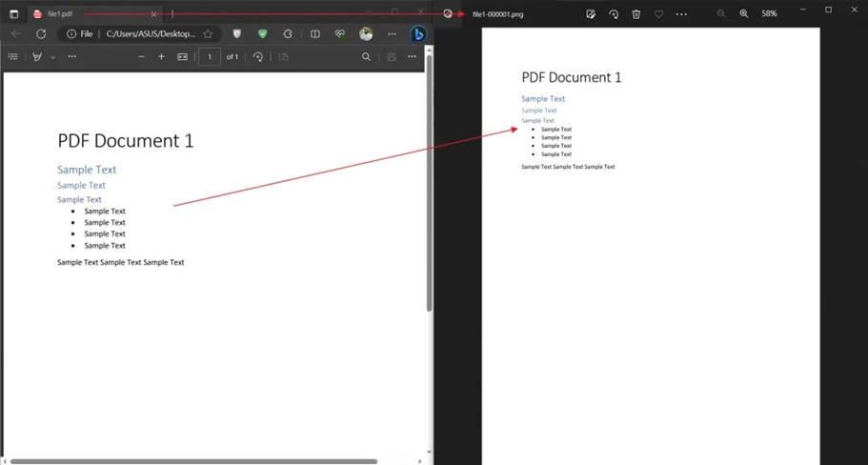Image resolution: width=868 pixels, height=465 pixels.
Task: Select the PDF highlight pen tool
Action: 37,56
